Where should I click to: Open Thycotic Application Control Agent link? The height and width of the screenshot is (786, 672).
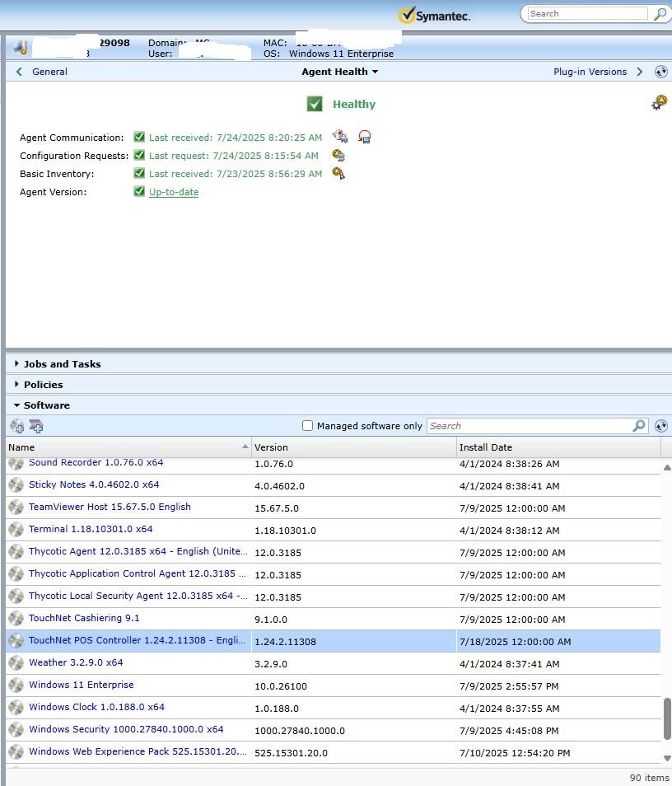pyautogui.click(x=138, y=573)
